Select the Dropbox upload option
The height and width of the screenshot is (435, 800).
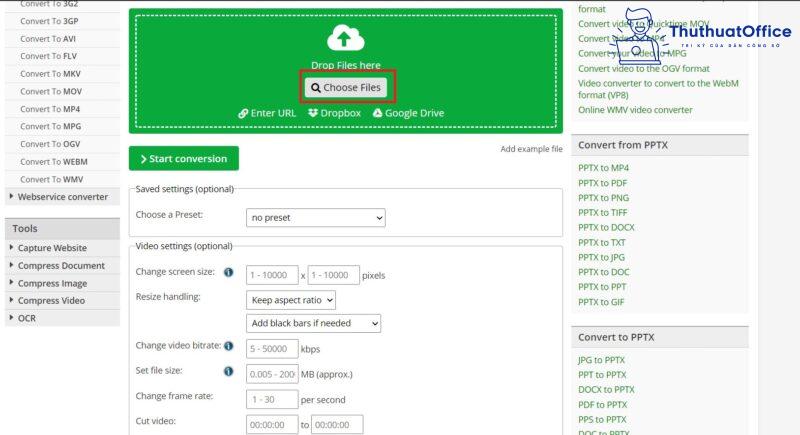(x=335, y=113)
